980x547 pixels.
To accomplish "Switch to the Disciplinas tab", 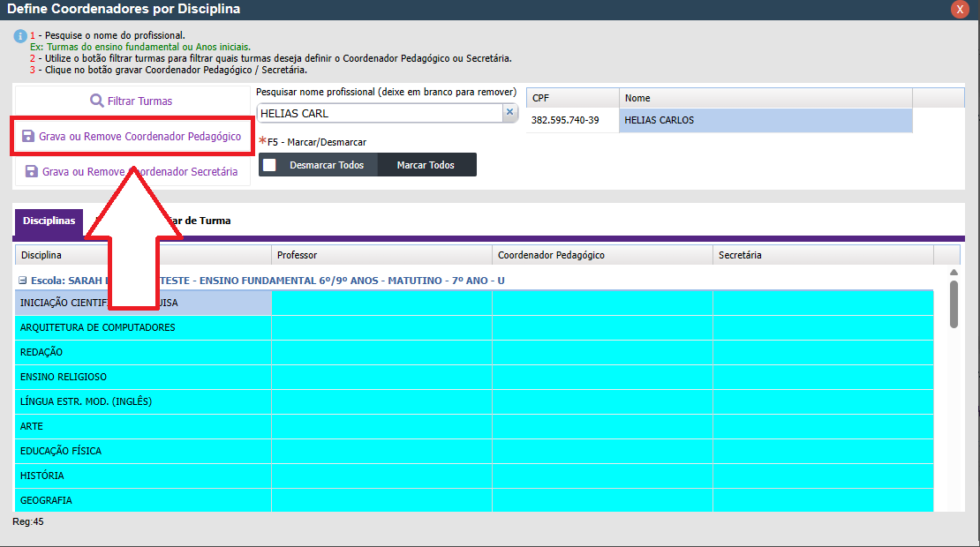I will point(49,221).
